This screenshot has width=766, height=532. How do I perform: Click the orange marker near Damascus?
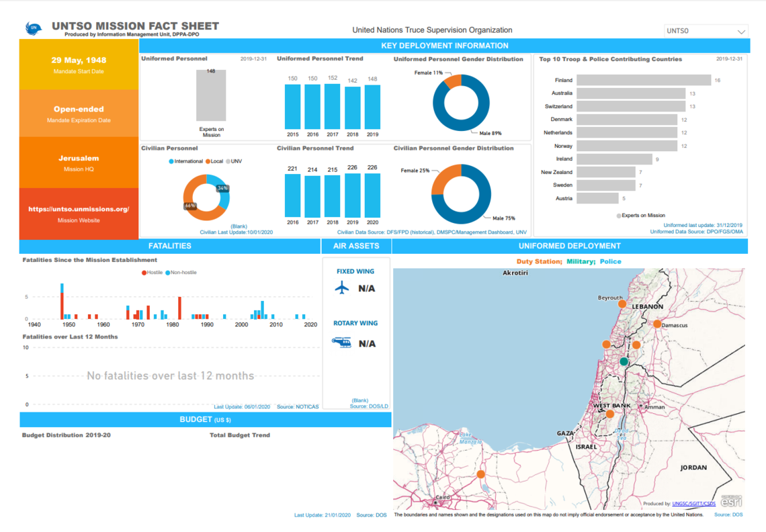pos(656,324)
